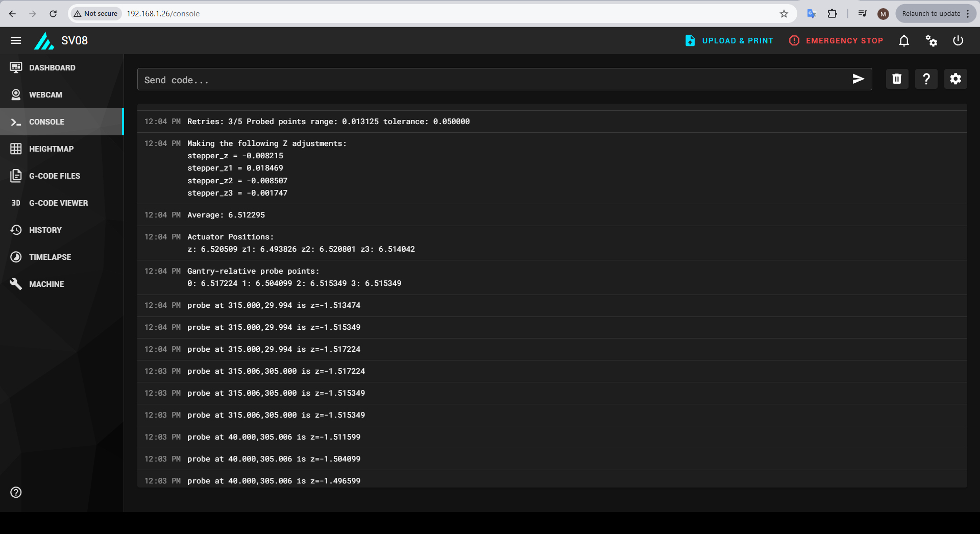
Task: Toggle the hamburger sidebar menu
Action: tap(16, 40)
